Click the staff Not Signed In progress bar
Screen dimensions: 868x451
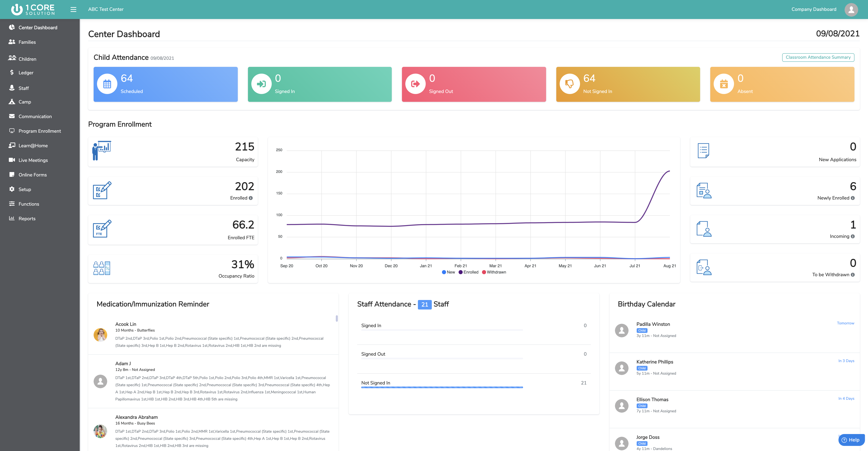point(442,387)
